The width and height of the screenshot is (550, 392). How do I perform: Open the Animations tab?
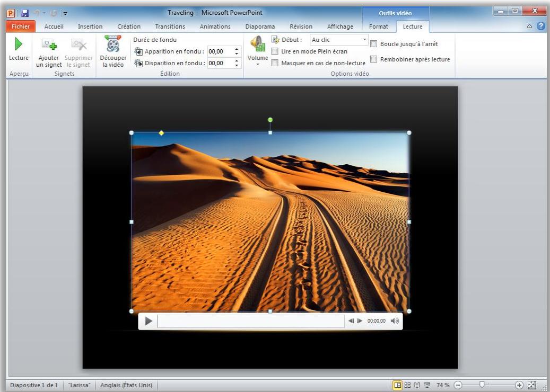[215, 26]
